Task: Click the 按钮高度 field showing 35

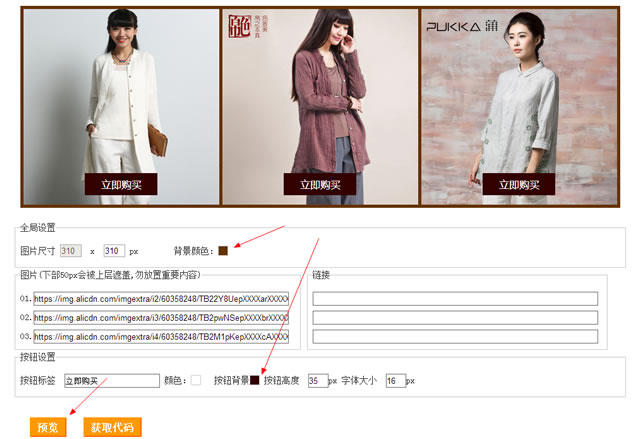Action: (x=318, y=381)
